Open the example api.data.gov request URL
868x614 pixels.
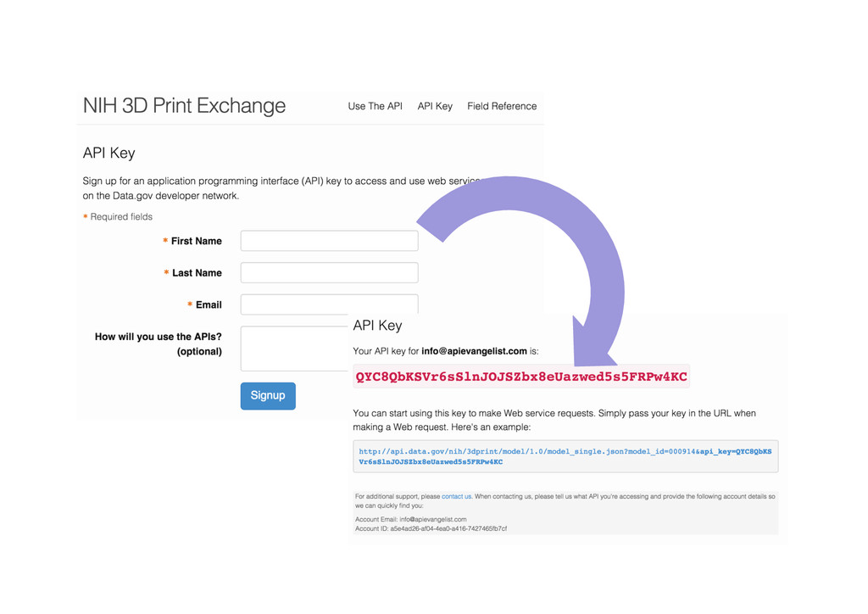tap(565, 456)
